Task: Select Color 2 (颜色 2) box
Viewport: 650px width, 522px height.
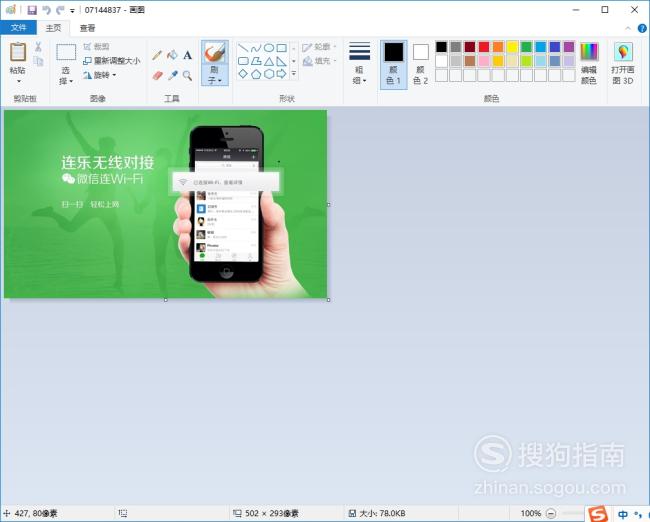Action: (x=420, y=64)
